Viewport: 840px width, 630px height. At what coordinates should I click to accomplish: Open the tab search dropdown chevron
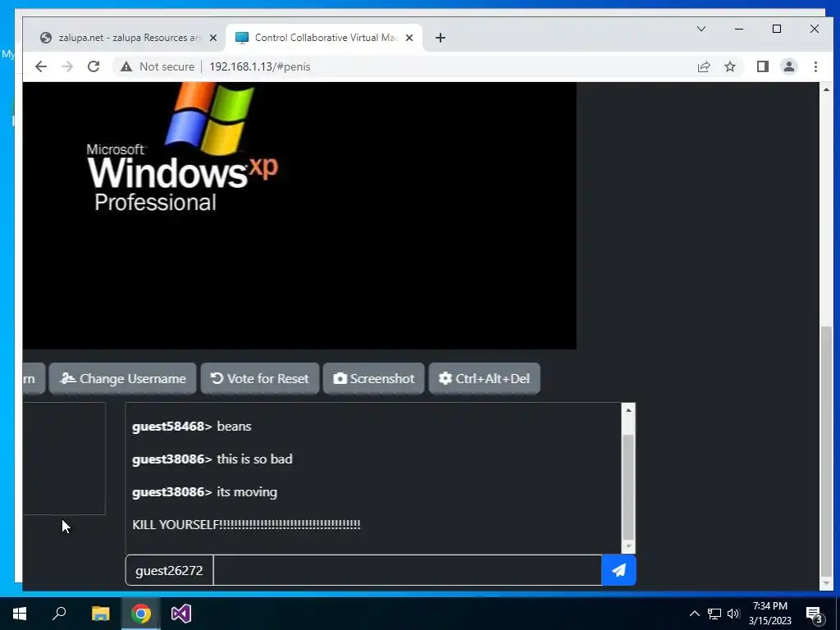coord(701,29)
